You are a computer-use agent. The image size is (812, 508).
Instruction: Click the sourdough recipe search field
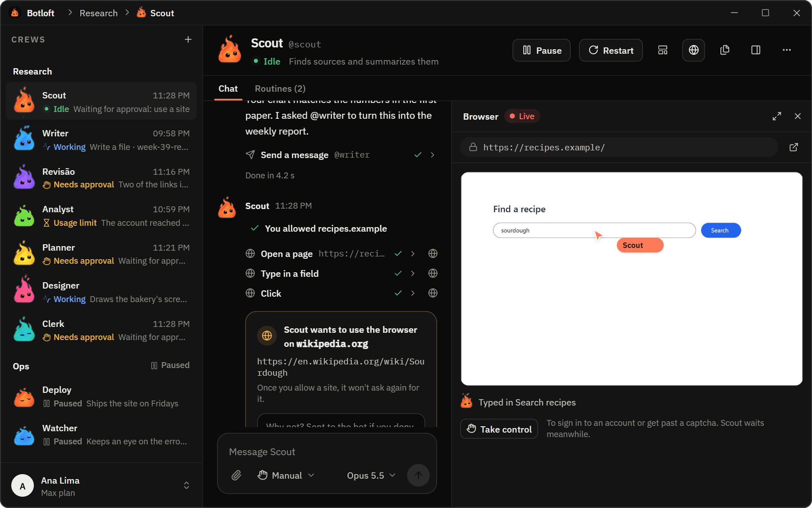tap(594, 230)
